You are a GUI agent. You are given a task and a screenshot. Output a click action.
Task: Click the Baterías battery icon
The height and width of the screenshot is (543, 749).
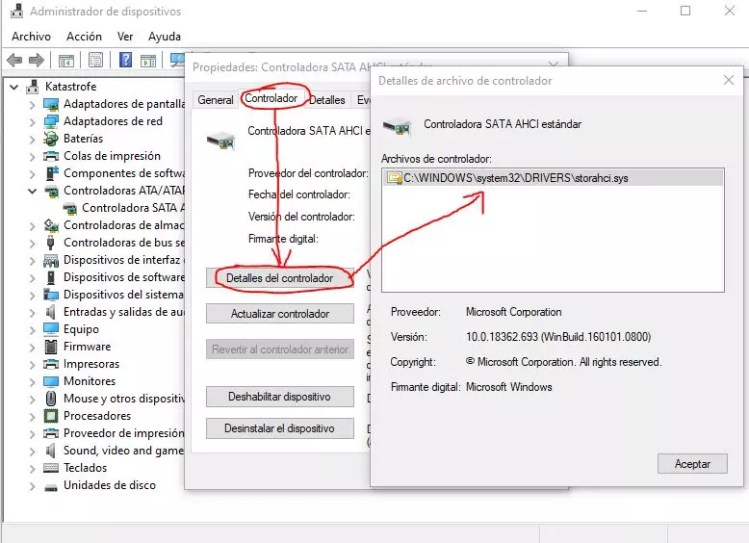click(52, 139)
